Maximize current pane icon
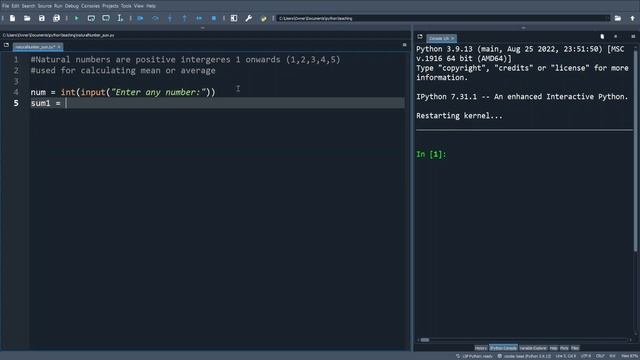The image size is (640, 360). click(234, 18)
